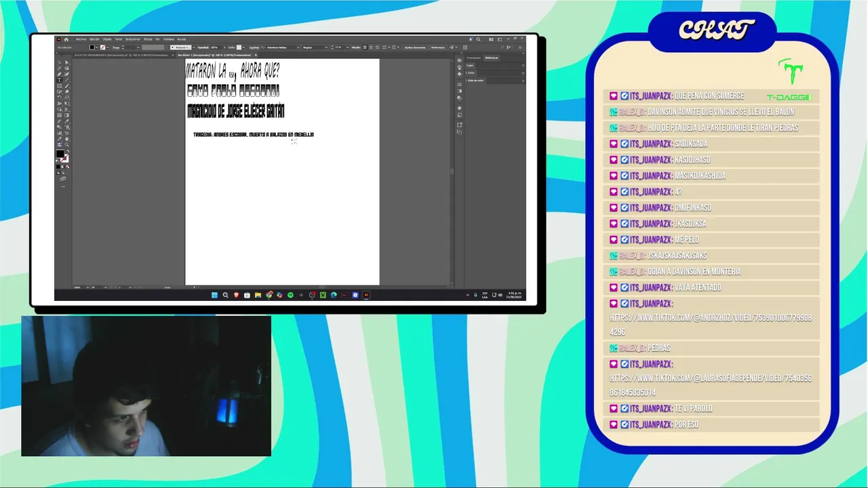The width and height of the screenshot is (868, 488).
Task: Select the Lasso tool
Action: [x=66, y=68]
